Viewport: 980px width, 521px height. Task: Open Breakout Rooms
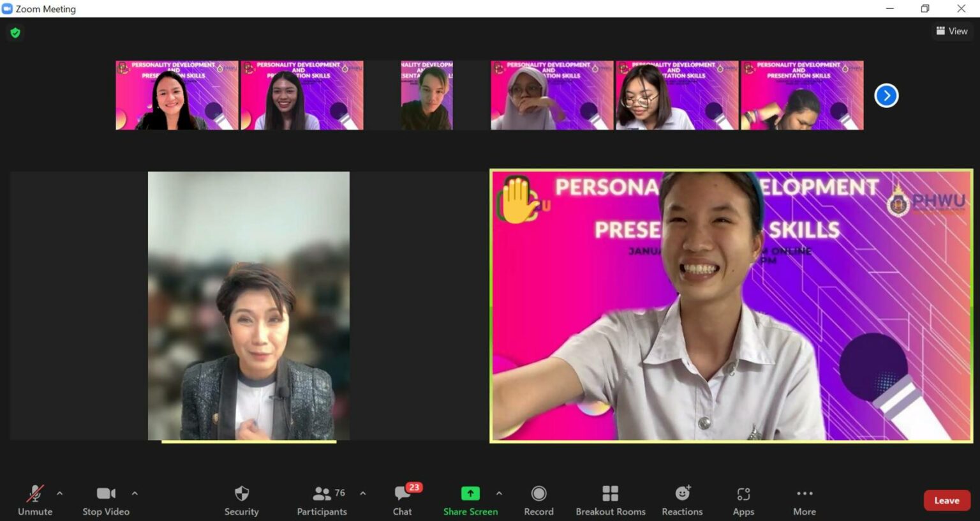click(610, 500)
